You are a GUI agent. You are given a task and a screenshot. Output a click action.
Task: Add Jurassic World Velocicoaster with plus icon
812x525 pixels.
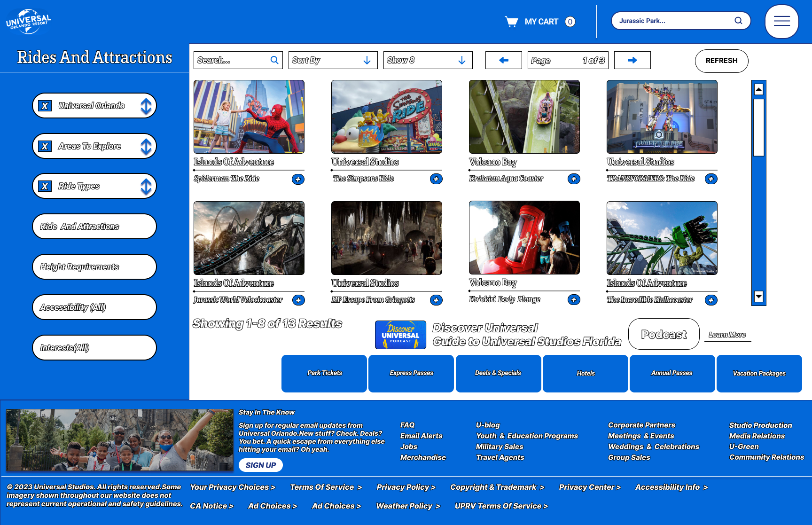[298, 300]
